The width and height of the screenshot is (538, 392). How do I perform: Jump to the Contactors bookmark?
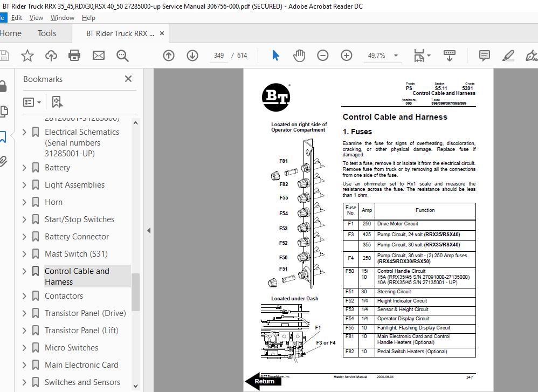(64, 296)
